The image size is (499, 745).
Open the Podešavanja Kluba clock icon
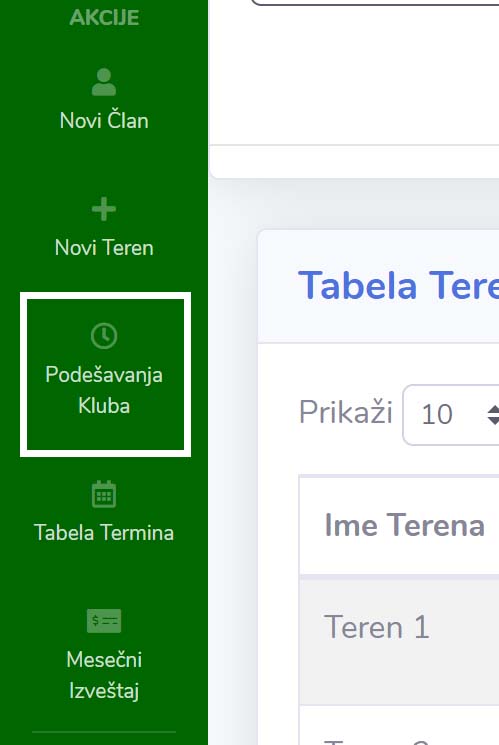pyautogui.click(x=104, y=336)
